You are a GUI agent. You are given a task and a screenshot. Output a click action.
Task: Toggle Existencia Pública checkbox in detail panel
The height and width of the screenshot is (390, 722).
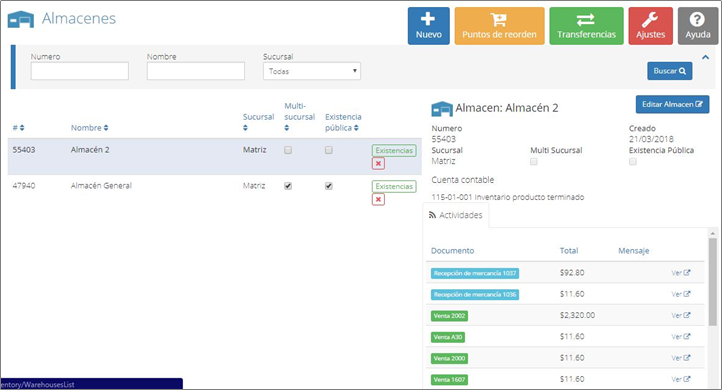633,162
